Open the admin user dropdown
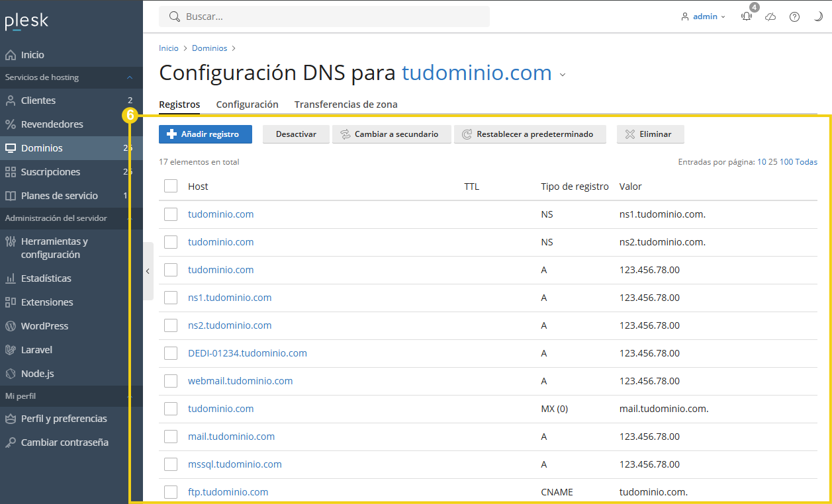This screenshot has width=832, height=504. [x=704, y=17]
